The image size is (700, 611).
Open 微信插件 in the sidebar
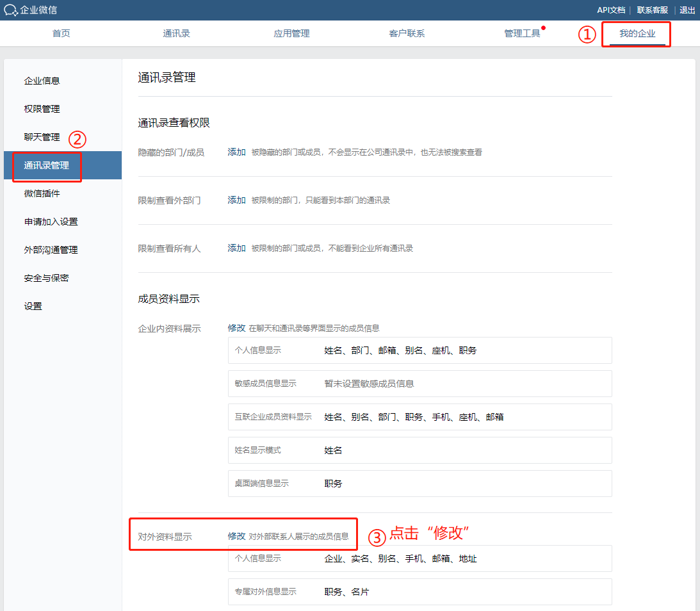click(x=42, y=193)
